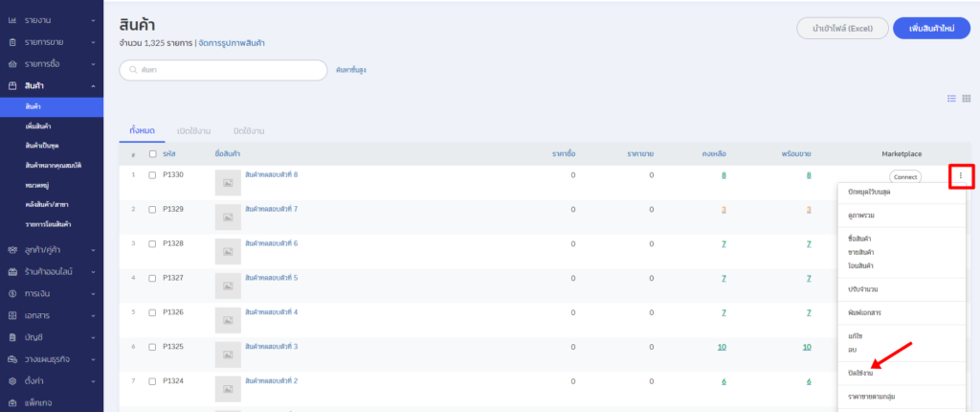Open รายงาน section via chart icon
Image resolution: width=980 pixels, height=412 pixels.
point(12,19)
